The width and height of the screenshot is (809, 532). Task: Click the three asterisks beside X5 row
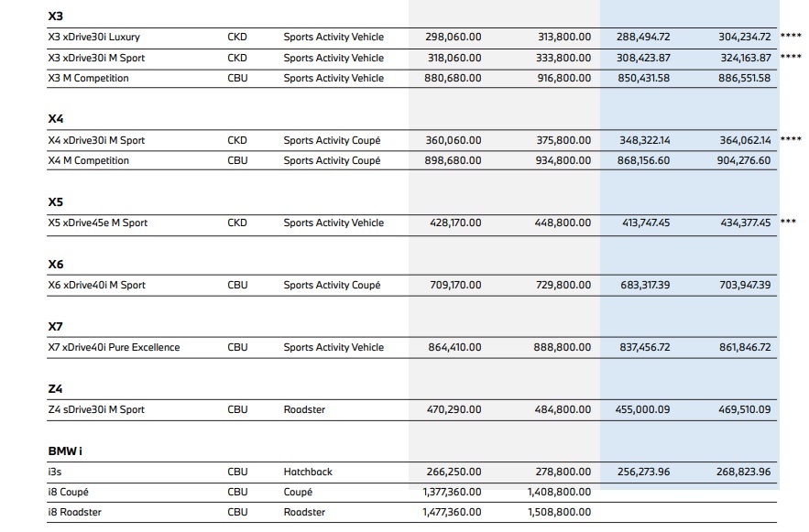pos(788,223)
